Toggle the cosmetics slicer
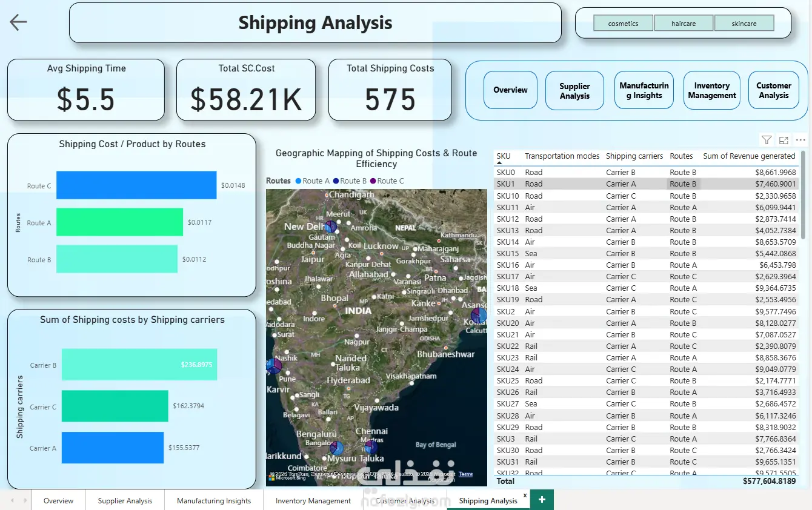The height and width of the screenshot is (510, 812). pos(623,24)
